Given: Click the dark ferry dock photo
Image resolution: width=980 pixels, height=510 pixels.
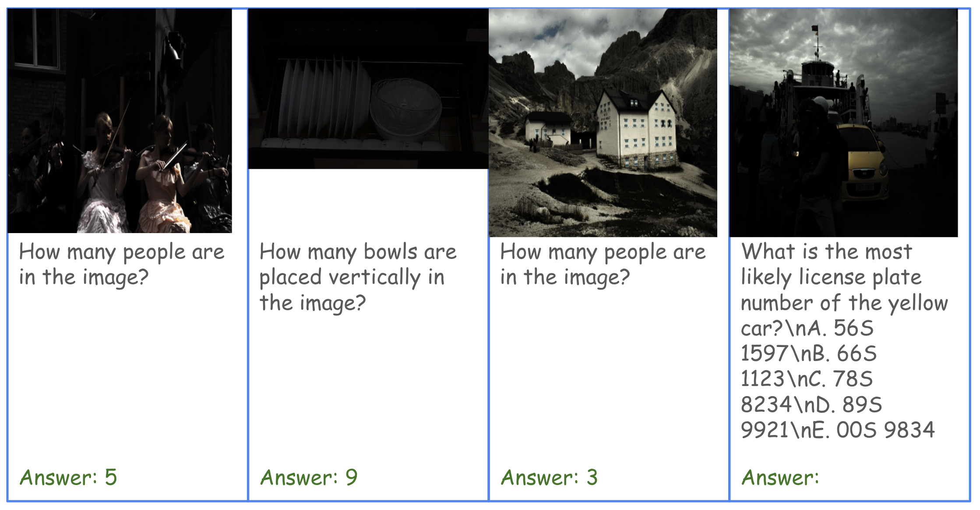Looking at the screenshot, I should [x=843, y=123].
